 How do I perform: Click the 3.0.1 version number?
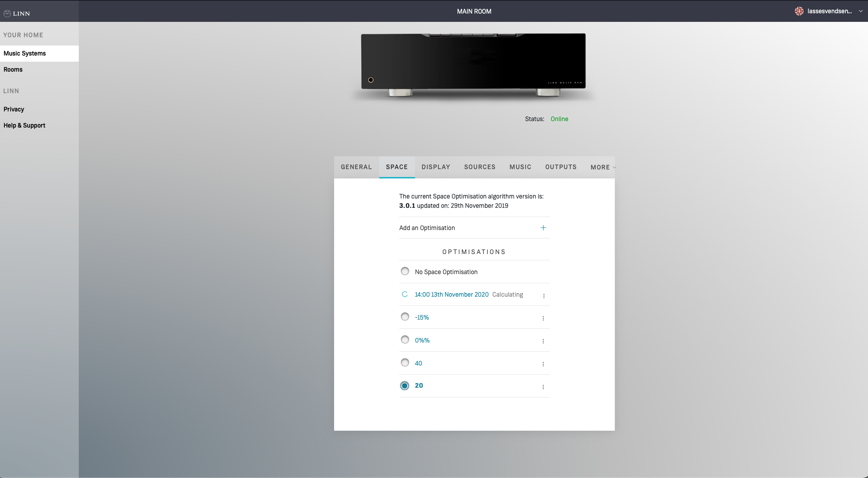(407, 206)
